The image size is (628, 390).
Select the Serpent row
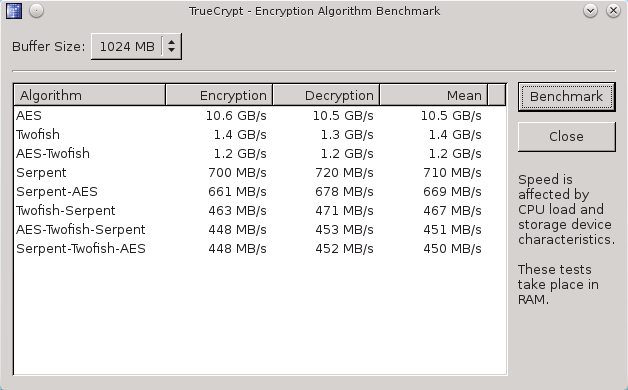pos(260,173)
